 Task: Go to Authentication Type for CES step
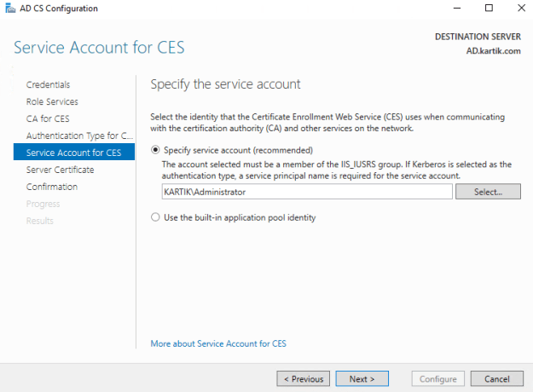click(x=79, y=135)
